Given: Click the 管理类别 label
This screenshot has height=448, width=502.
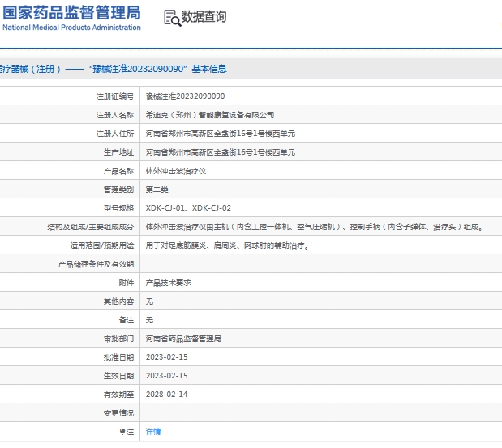Looking at the screenshot, I should coord(118,190).
